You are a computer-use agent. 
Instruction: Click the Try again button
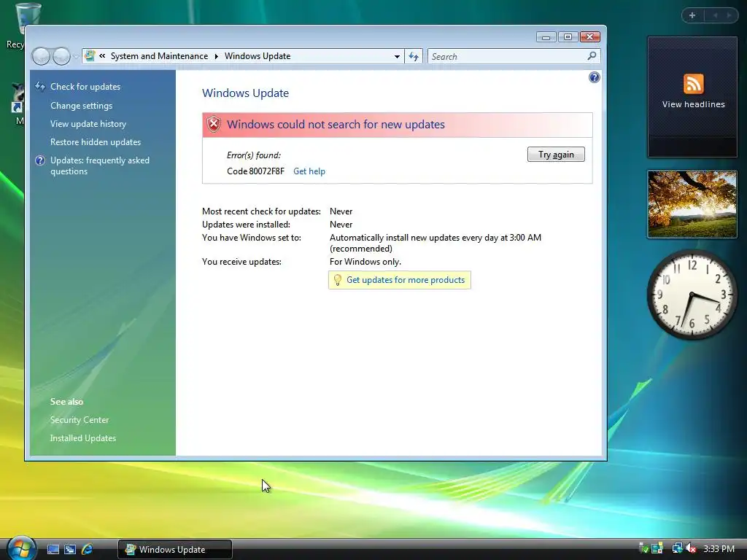556,155
